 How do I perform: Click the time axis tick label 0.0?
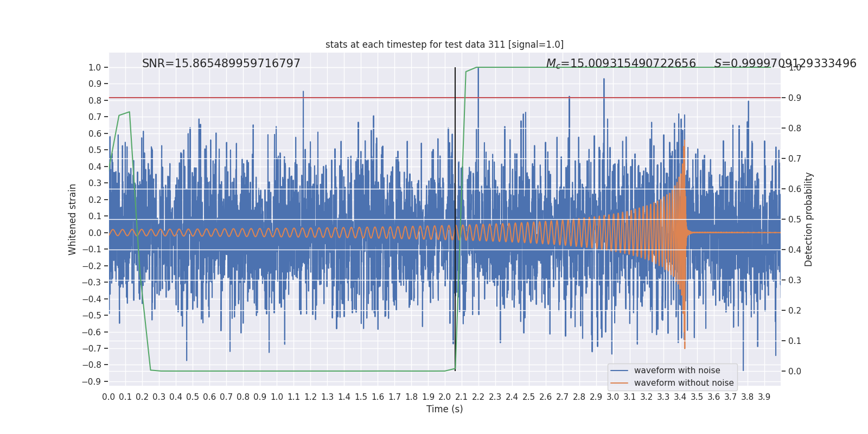click(x=108, y=397)
